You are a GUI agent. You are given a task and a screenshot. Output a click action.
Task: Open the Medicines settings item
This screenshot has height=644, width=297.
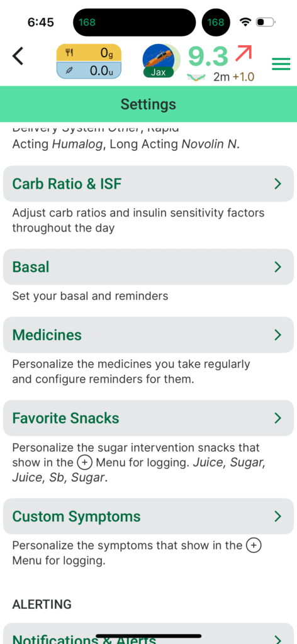pyautogui.click(x=148, y=335)
